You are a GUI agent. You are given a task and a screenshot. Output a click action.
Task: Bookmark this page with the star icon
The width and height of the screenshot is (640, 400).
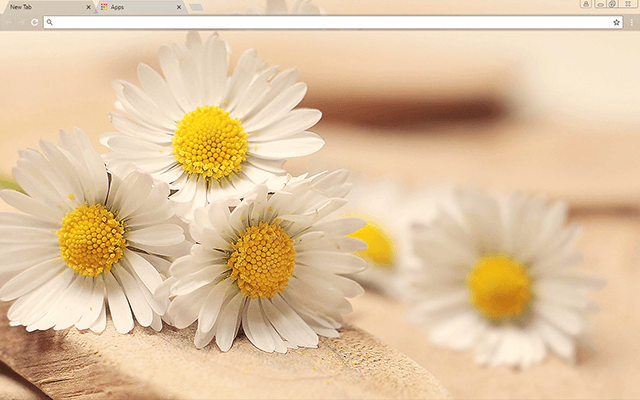pos(616,22)
